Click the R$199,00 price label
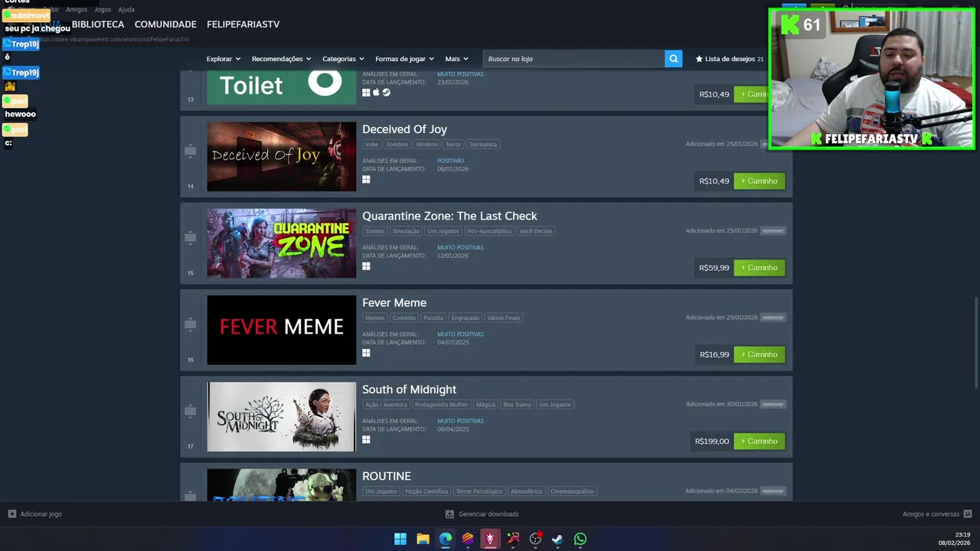The image size is (980, 551). pos(711,442)
